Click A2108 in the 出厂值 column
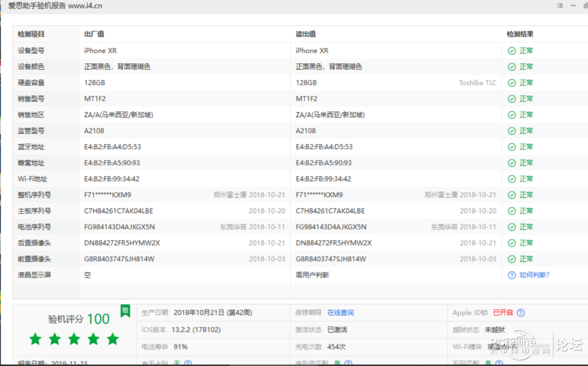This screenshot has height=366, width=588. pos(94,131)
